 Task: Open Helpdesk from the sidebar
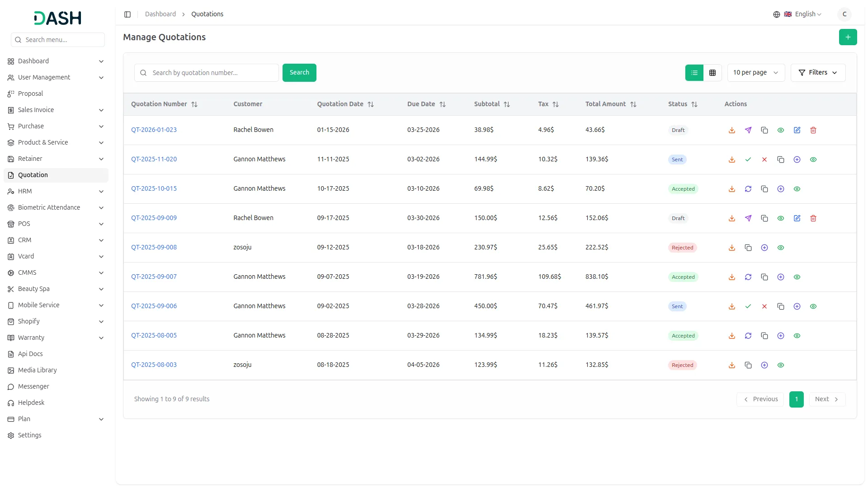click(x=31, y=403)
